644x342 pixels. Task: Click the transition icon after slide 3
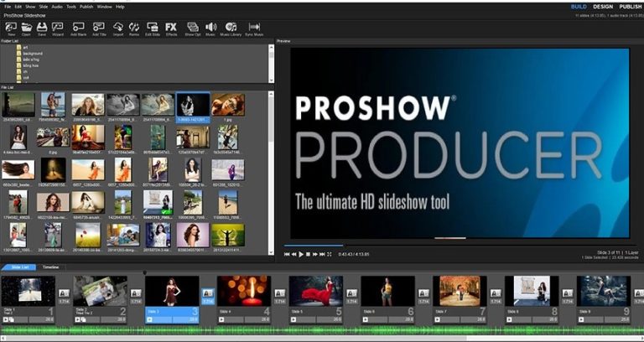point(207,293)
